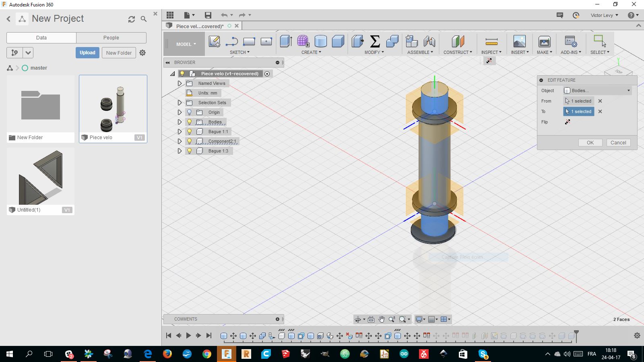Click the Insert image icon

[519, 41]
